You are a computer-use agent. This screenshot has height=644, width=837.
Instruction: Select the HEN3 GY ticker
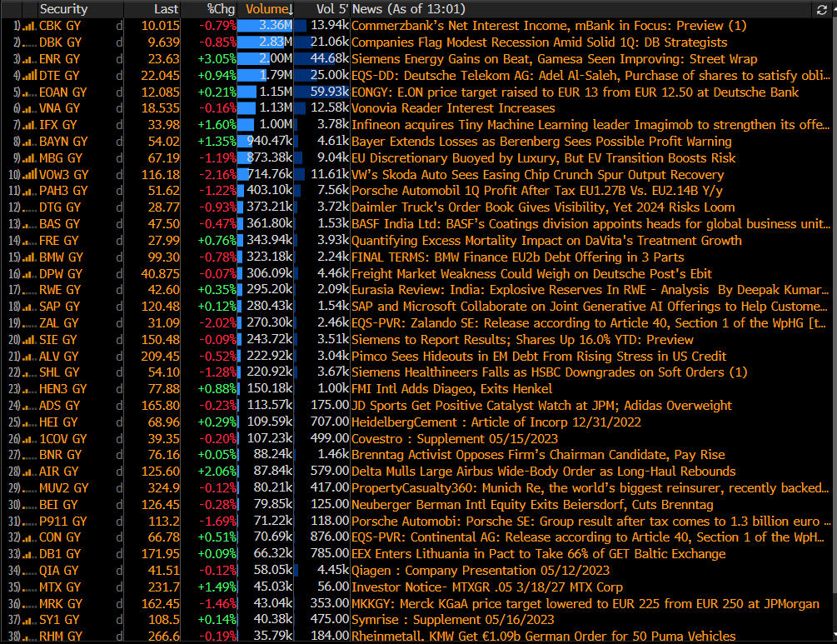(63, 389)
